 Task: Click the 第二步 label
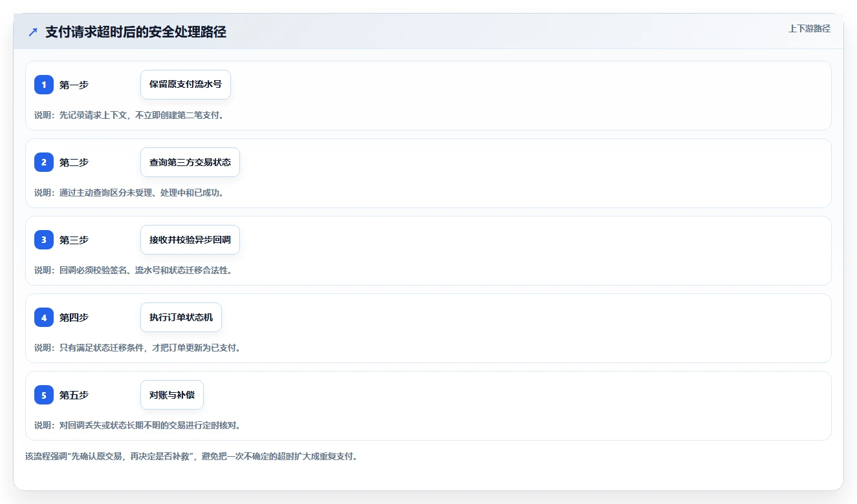74,162
